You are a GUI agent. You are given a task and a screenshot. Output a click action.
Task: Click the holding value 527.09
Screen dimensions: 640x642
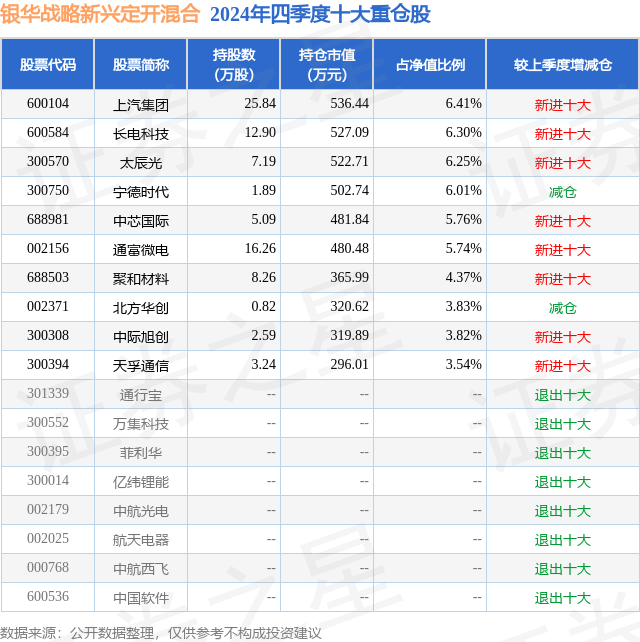point(349,133)
